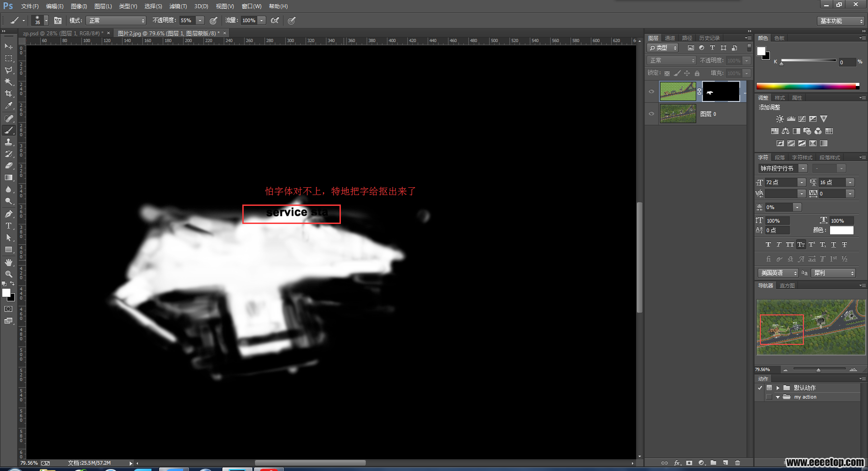This screenshot has width=868, height=471.
Task: Select the Gradient tool
Action: [x=9, y=177]
